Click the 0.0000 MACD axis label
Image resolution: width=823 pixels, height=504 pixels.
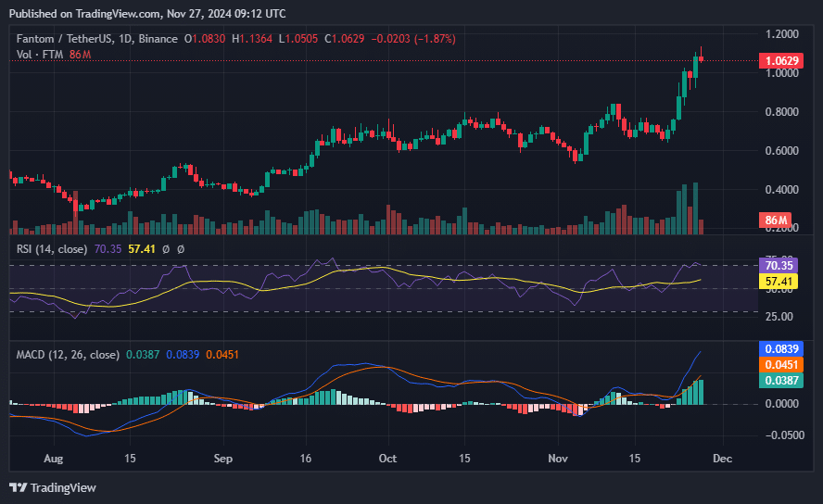[782, 404]
